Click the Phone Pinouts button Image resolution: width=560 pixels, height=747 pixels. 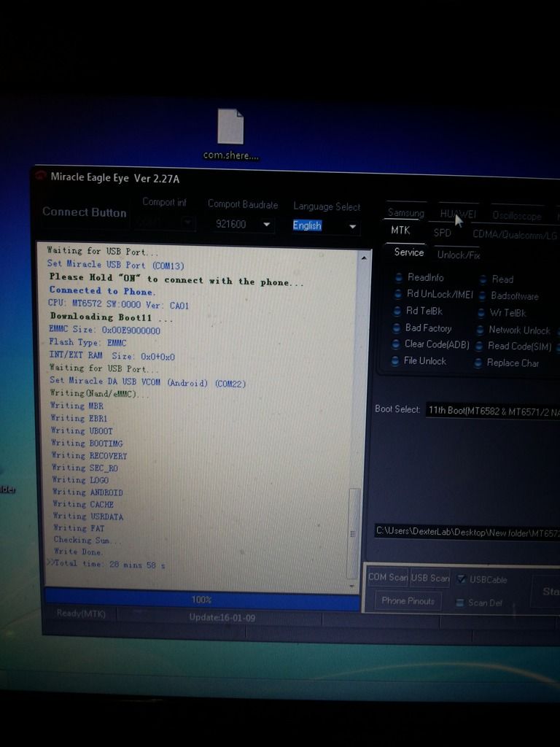coord(408,601)
